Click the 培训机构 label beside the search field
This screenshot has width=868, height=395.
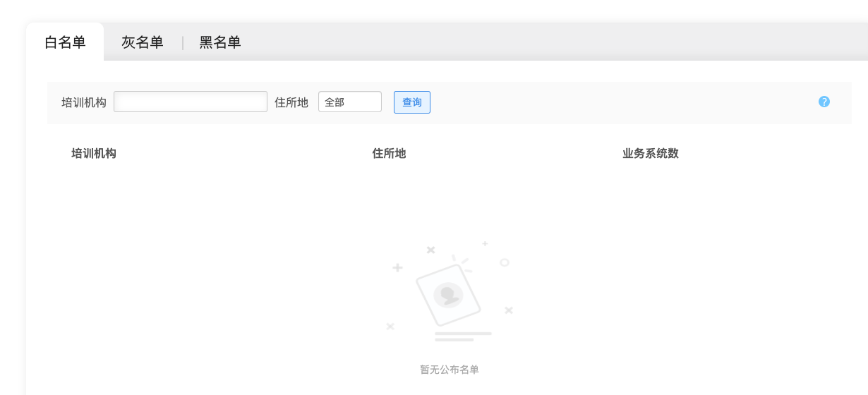point(84,102)
